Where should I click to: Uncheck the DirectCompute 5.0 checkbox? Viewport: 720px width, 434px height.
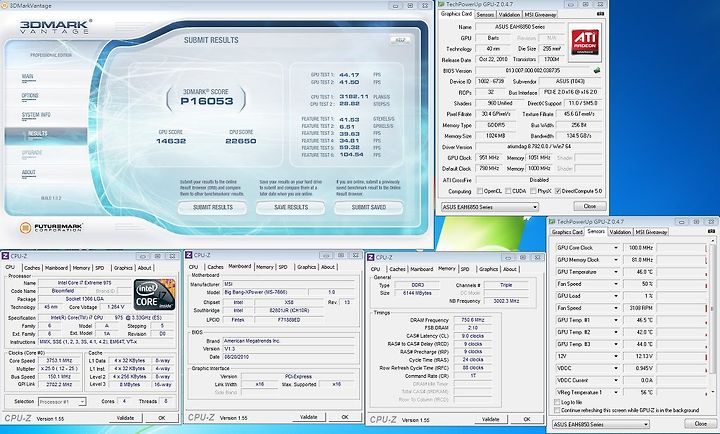[x=558, y=191]
